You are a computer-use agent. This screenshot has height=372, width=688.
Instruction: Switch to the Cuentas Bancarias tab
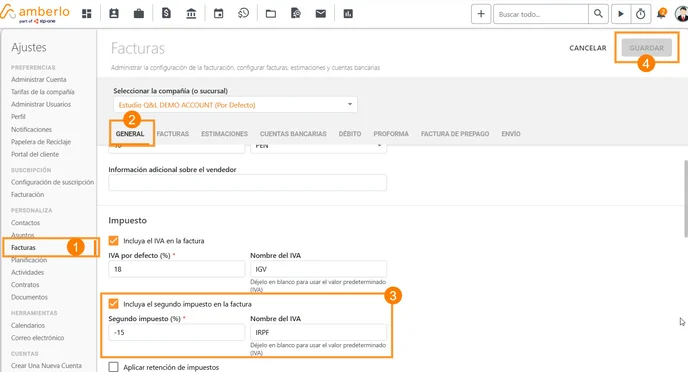293,134
